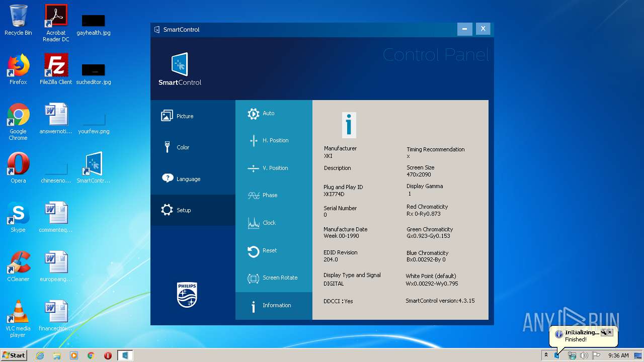
Task: Click the Auto gear-play icon
Action: point(254,114)
